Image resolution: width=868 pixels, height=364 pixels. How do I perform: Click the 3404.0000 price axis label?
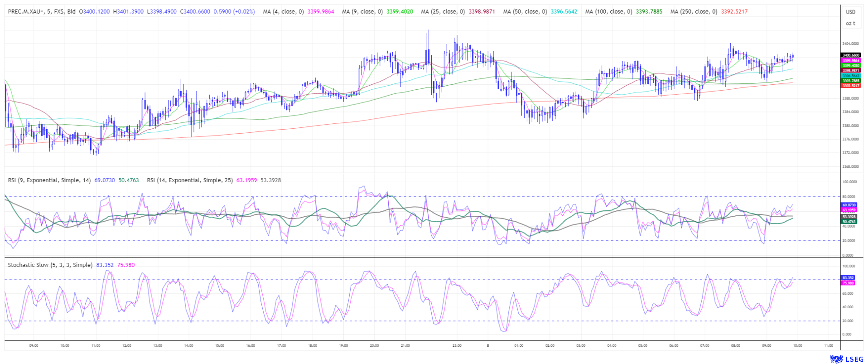(850, 44)
